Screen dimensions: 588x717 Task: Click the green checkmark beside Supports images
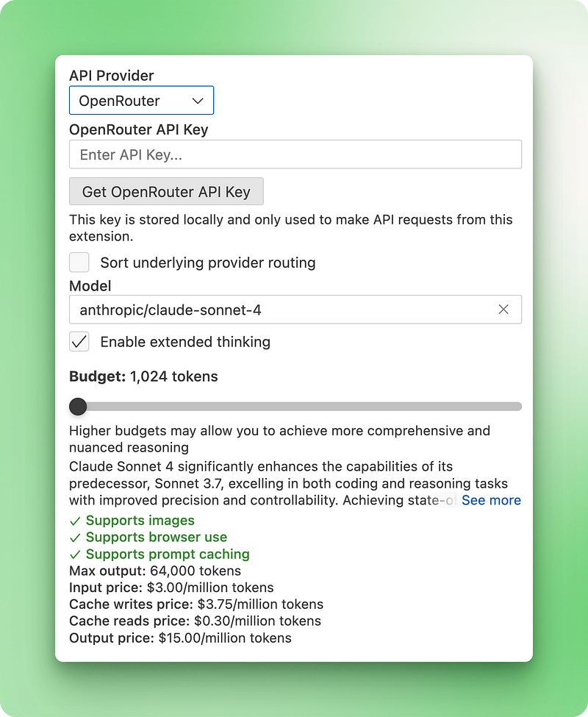point(76,521)
